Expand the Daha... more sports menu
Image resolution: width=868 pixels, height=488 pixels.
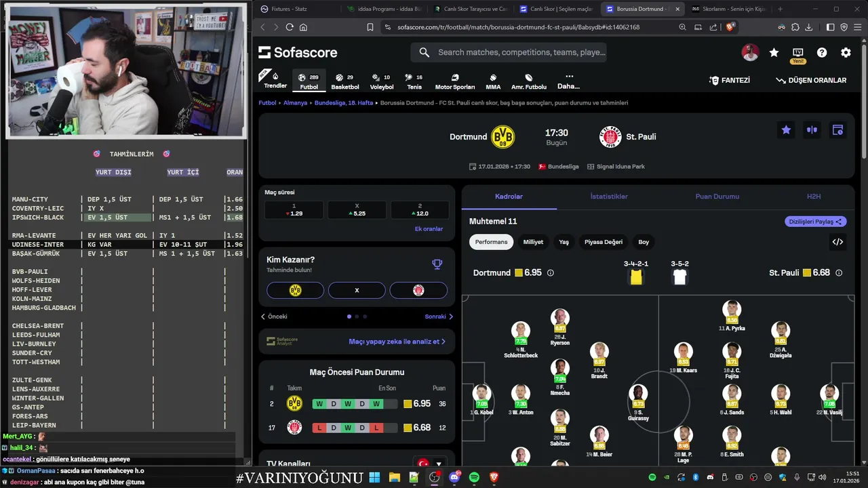pyautogui.click(x=568, y=81)
